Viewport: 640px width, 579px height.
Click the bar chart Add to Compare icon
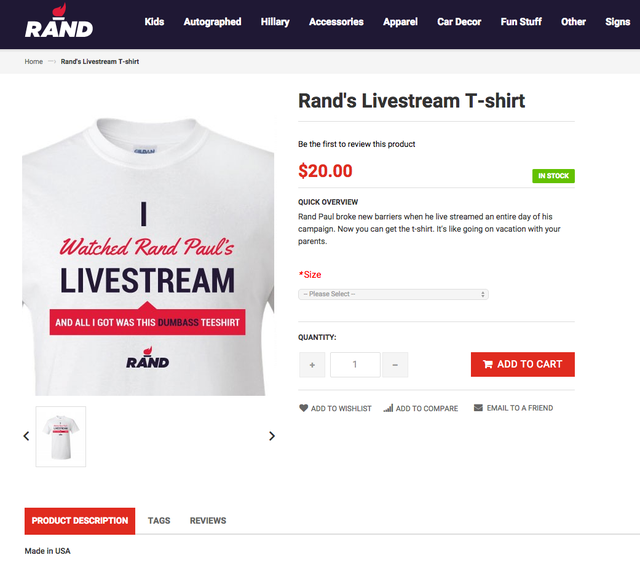click(388, 408)
